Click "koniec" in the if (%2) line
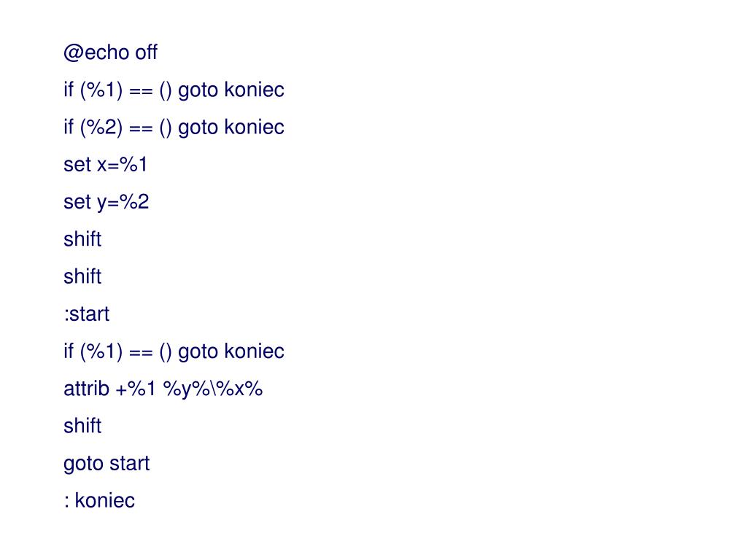The image size is (747, 560). click(254, 128)
